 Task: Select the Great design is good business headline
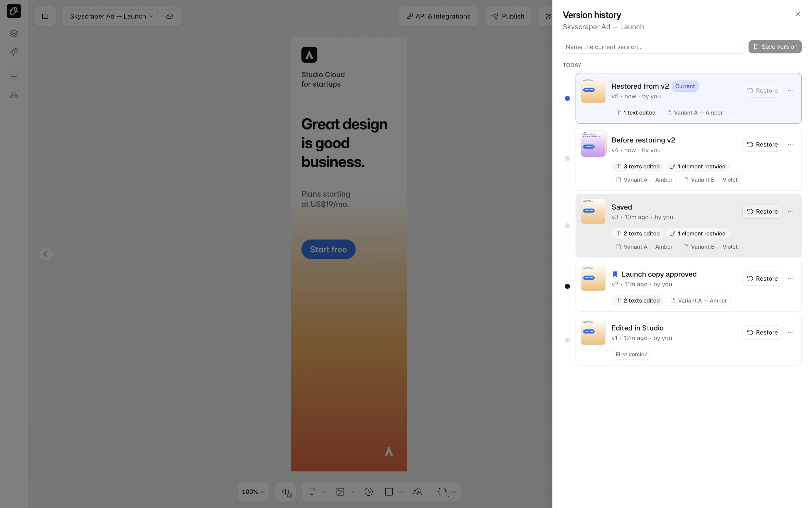pos(344,143)
